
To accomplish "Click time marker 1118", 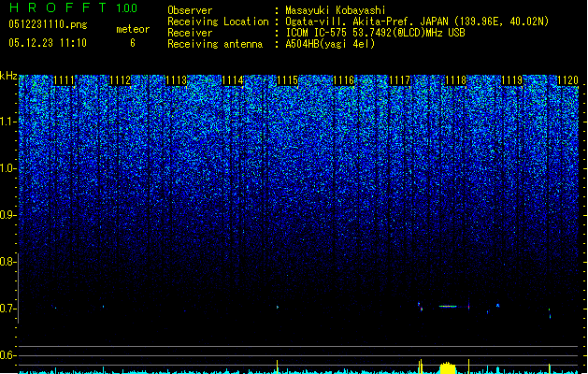I will (456, 80).
